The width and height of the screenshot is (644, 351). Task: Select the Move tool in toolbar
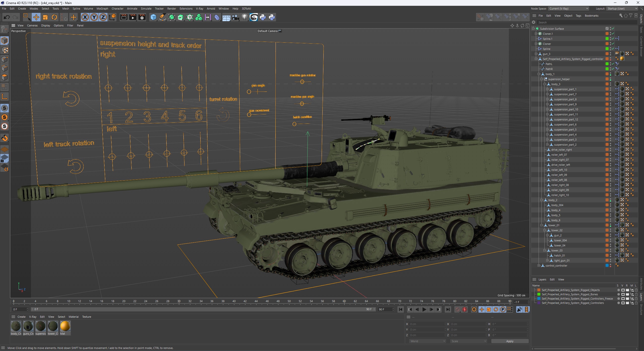pos(36,17)
